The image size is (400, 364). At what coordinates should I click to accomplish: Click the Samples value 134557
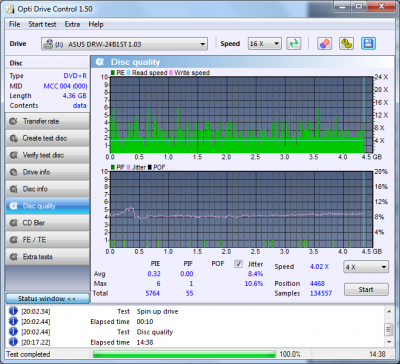321,294
